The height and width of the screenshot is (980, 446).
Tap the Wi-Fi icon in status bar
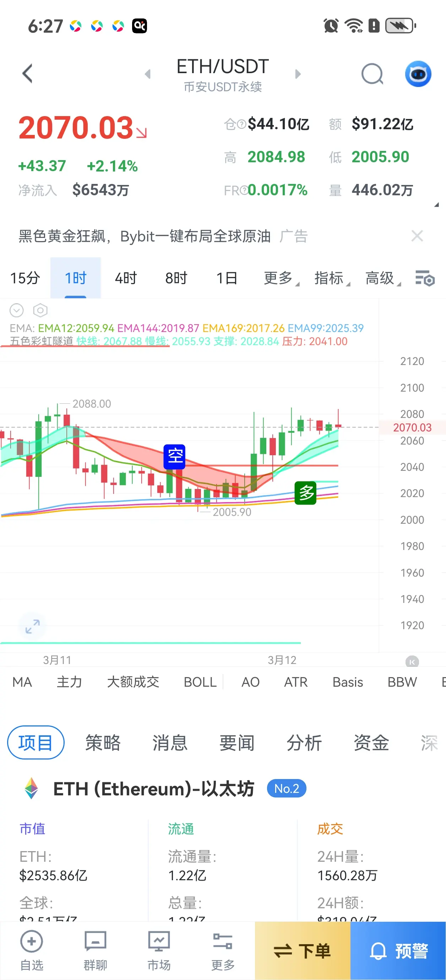click(354, 26)
